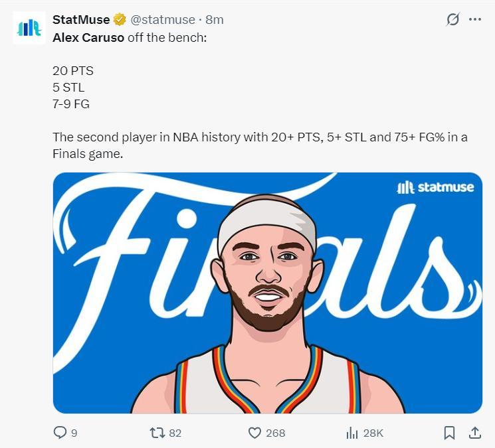The height and width of the screenshot is (448, 495).
Task: Click the 82 reposts count
Action: [175, 433]
